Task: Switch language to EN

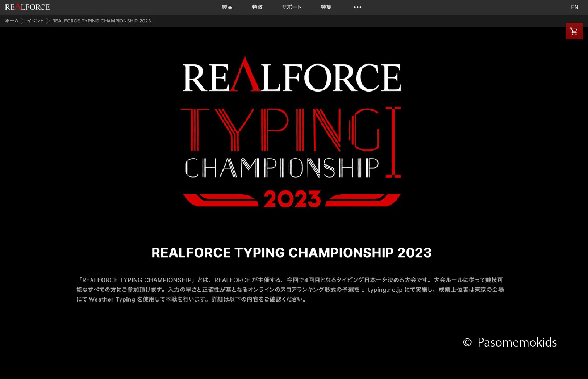Action: point(574,7)
